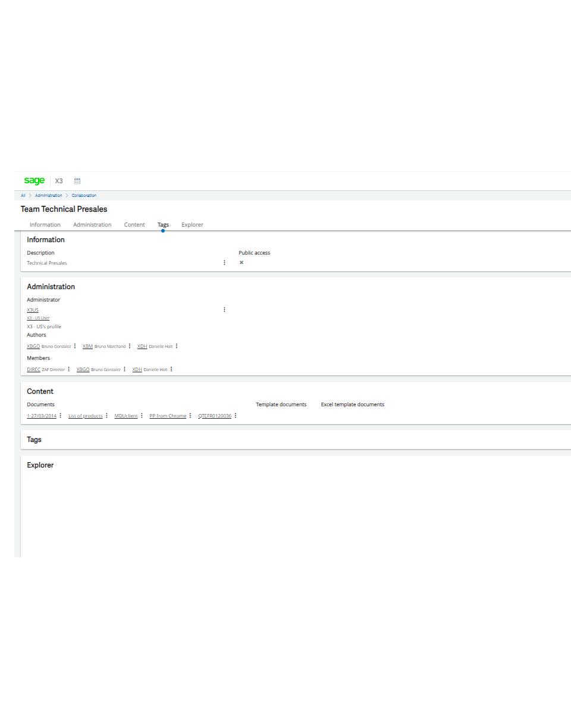Image resolution: width=571 pixels, height=728 pixels.
Task: Toggle the Public access setting off
Action: coord(241,262)
